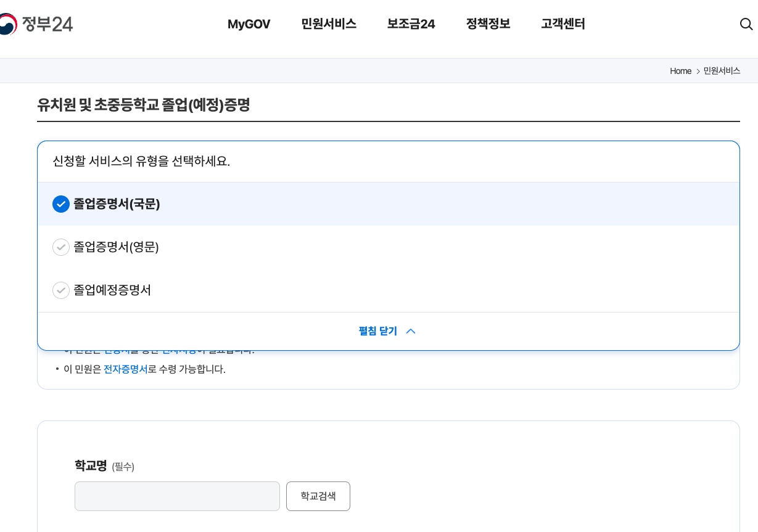
Task: Collapse the service type list via 펼침 닫기
Action: (377, 331)
